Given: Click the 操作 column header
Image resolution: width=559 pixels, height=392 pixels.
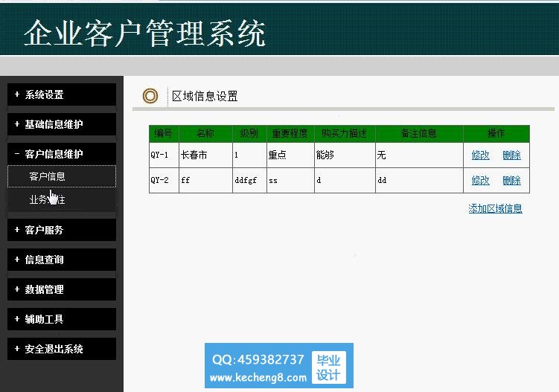Looking at the screenshot, I should click(496, 134).
